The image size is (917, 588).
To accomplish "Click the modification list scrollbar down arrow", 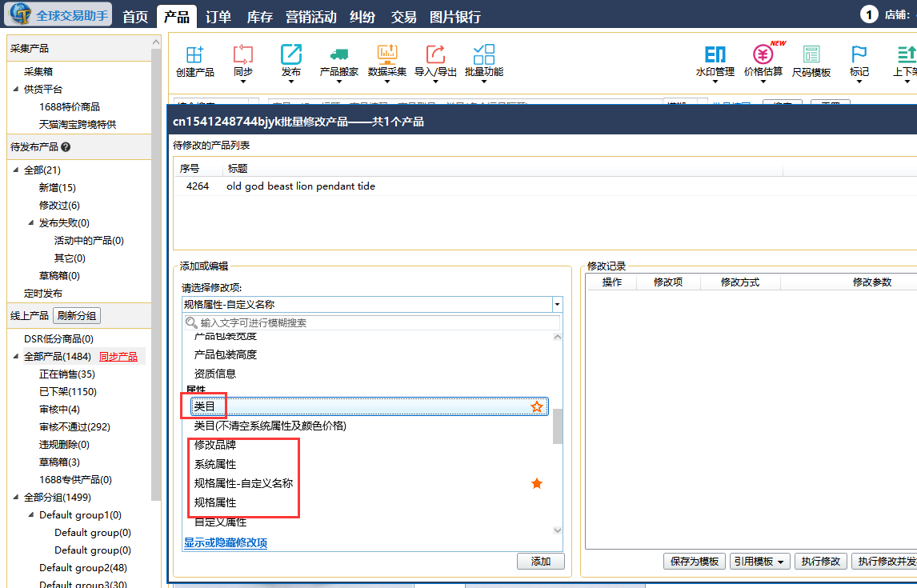I will click(558, 530).
